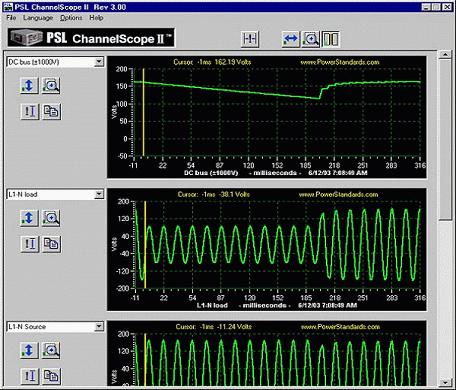Click DC bus cursor marker icon
The height and width of the screenshot is (390, 456).
pyautogui.click(x=30, y=111)
